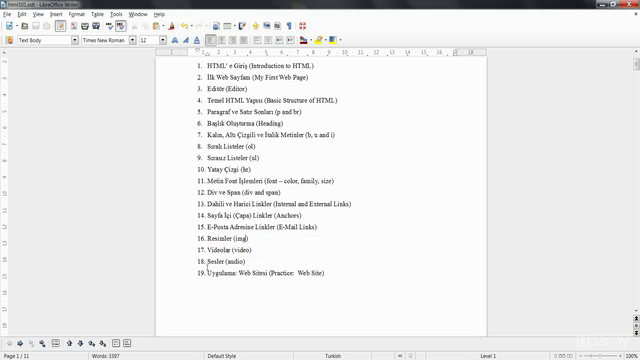640x360 pixels.
Task: Open the Data Sources icon
Action: tap(278, 26)
